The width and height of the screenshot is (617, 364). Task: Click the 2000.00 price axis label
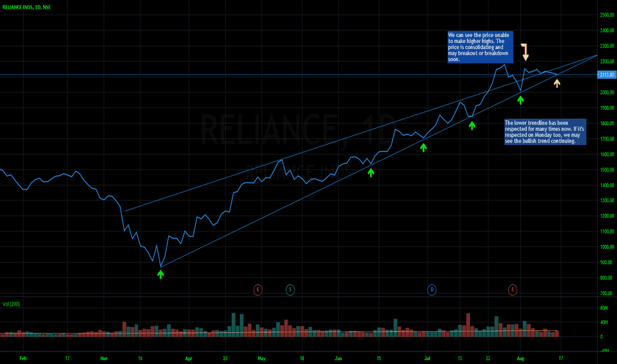tap(607, 92)
